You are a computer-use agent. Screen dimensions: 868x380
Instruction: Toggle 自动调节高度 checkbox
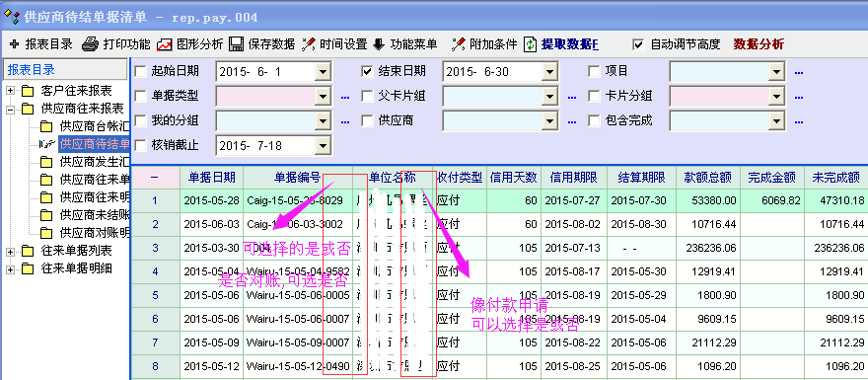point(638,44)
